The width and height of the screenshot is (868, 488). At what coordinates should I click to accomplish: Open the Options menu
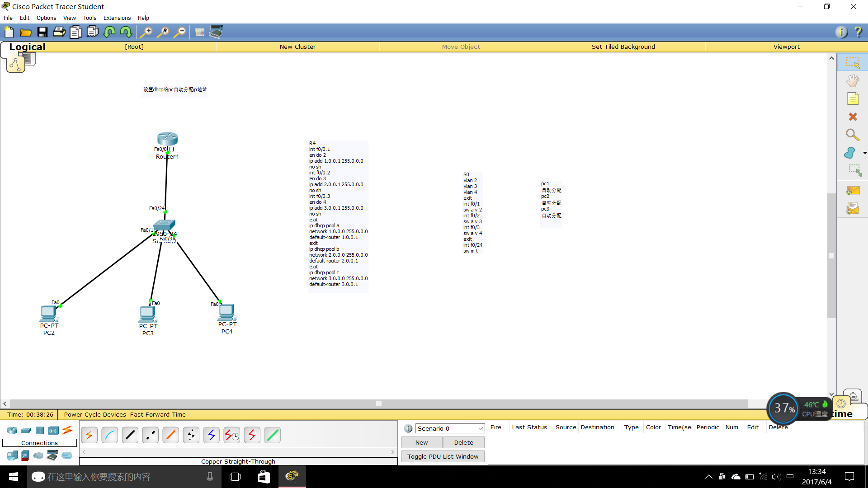pos(46,18)
